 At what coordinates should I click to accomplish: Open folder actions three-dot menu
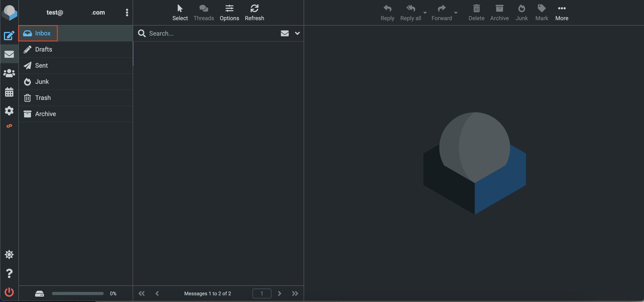pyautogui.click(x=127, y=13)
